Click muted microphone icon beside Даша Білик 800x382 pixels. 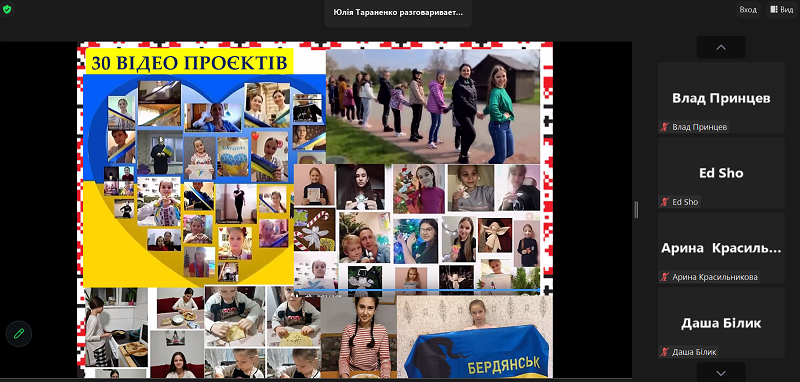click(664, 352)
